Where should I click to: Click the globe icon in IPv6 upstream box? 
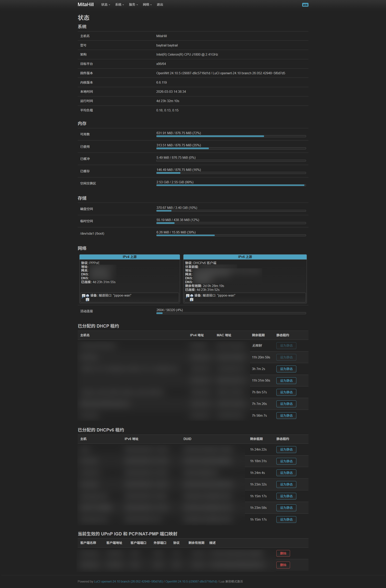[192, 296]
